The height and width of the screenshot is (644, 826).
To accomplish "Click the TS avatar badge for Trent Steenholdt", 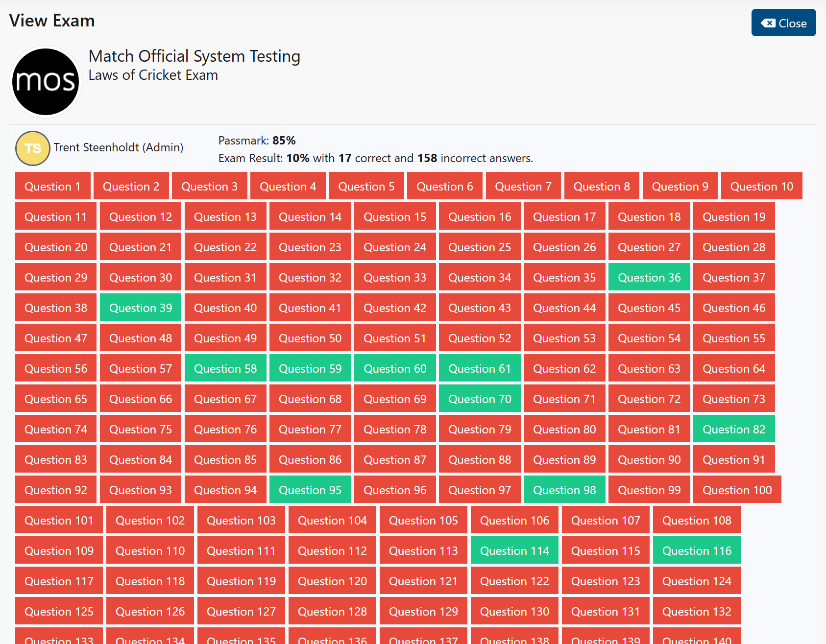I will point(32,148).
